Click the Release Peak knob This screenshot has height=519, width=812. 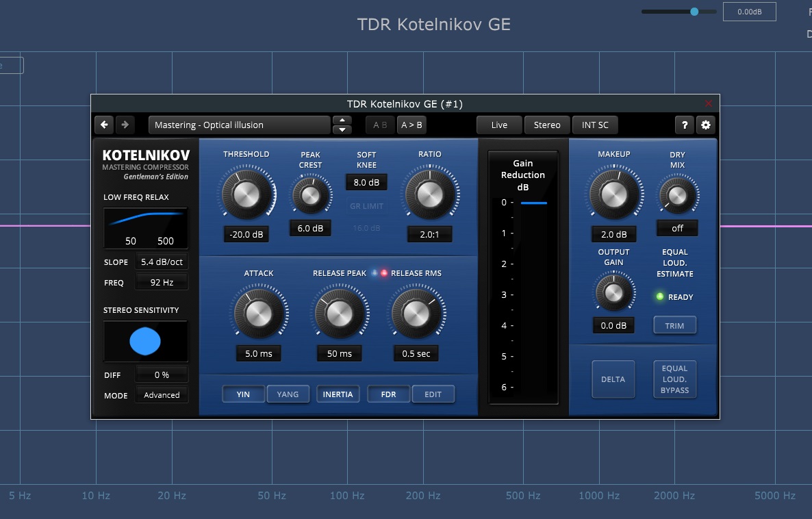click(x=339, y=314)
